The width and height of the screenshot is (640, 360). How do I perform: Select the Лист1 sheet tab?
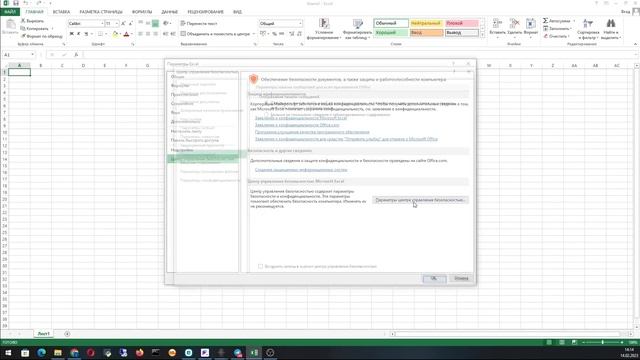coord(44,333)
